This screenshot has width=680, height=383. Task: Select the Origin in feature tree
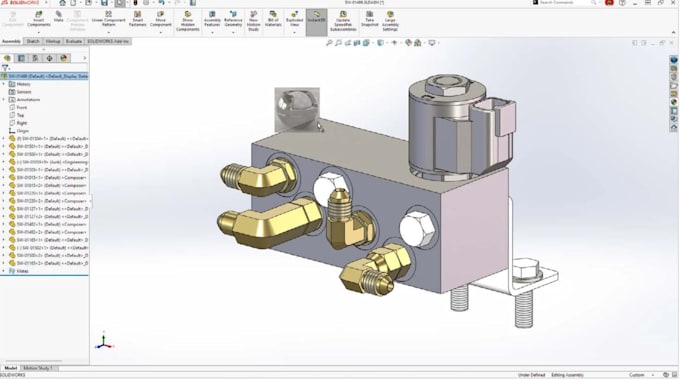(x=23, y=131)
